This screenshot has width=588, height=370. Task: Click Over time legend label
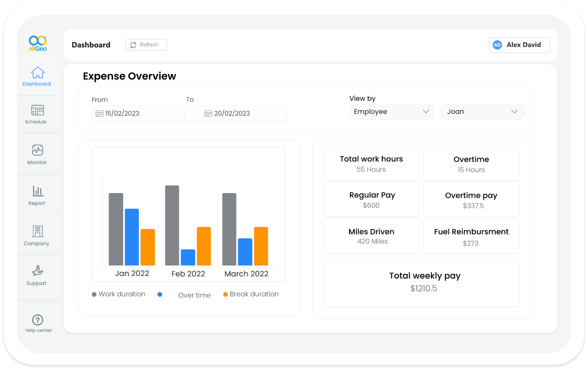[x=194, y=295]
